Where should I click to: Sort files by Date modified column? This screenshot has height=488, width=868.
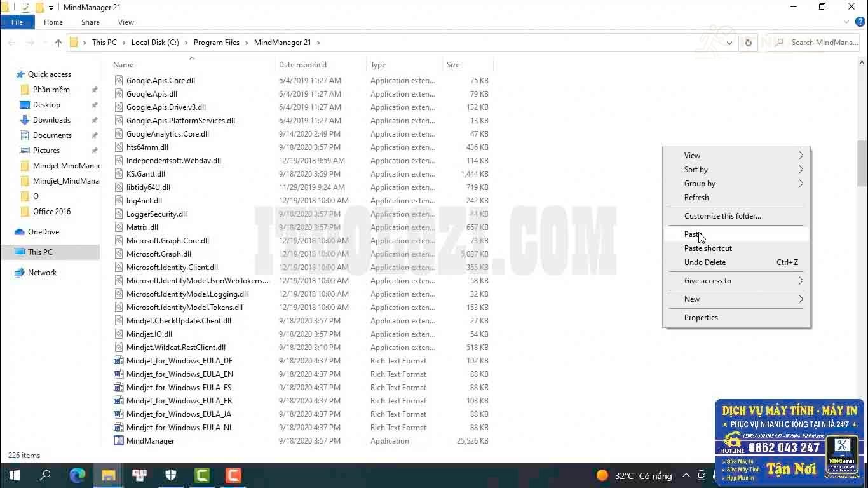pyautogui.click(x=302, y=65)
